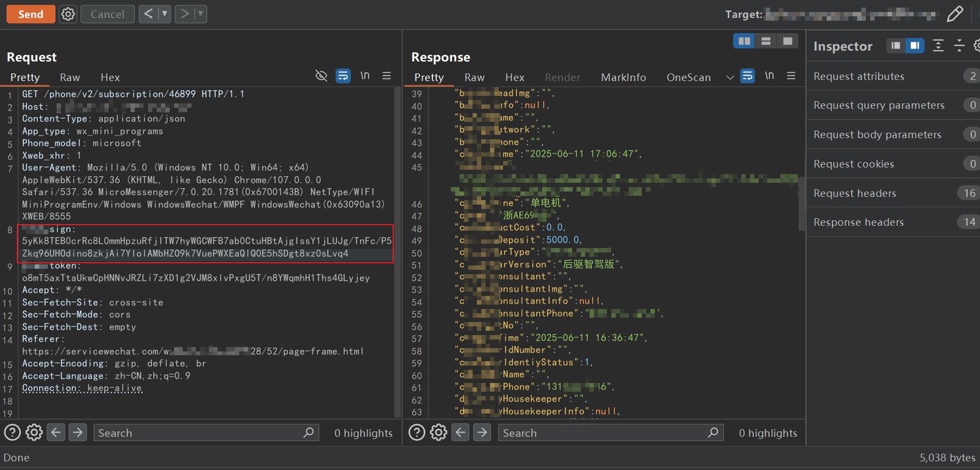Expand Request cookies section
This screenshot has width=980, height=470.
[x=893, y=164]
